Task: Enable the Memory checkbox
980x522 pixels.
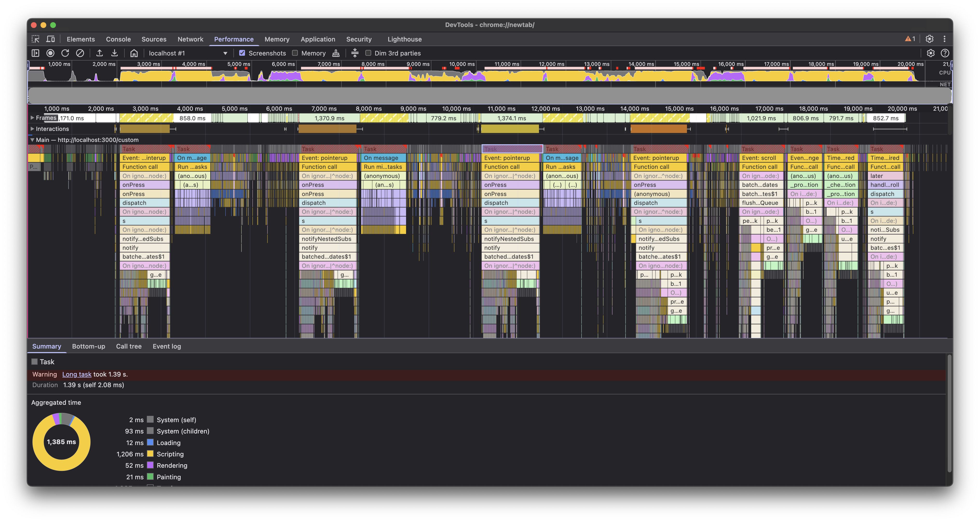Action: point(295,53)
